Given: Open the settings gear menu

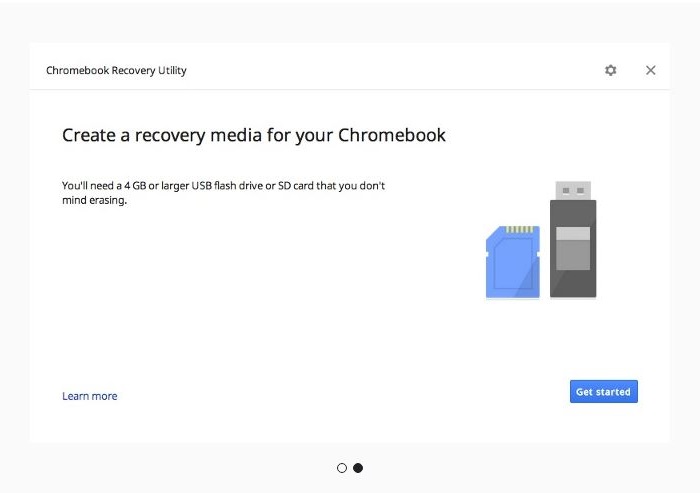Looking at the screenshot, I should click(611, 70).
